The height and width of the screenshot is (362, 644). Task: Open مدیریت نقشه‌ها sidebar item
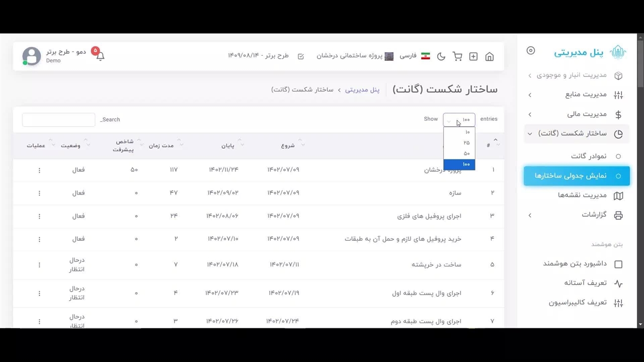(x=582, y=195)
